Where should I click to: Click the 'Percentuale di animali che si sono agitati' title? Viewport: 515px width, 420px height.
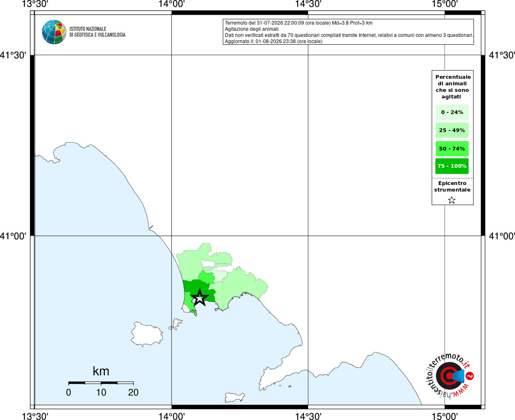[x=453, y=87]
